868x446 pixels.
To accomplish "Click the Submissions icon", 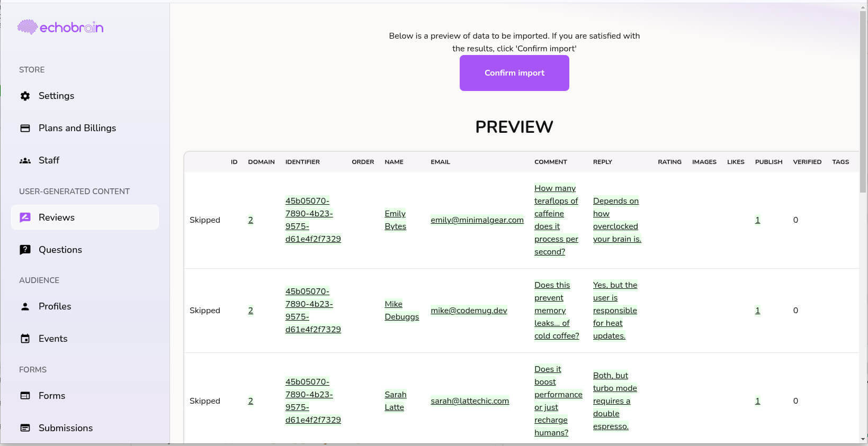I will tap(25, 428).
